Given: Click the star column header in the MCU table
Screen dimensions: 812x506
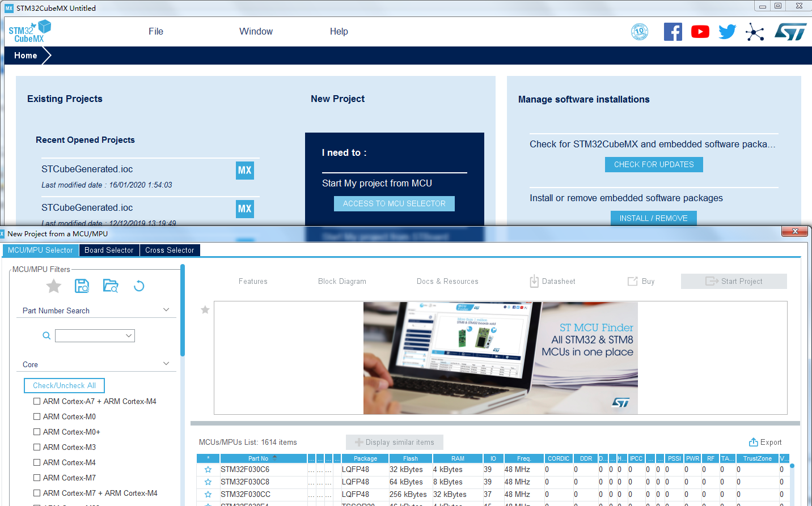Looking at the screenshot, I should click(x=208, y=458).
